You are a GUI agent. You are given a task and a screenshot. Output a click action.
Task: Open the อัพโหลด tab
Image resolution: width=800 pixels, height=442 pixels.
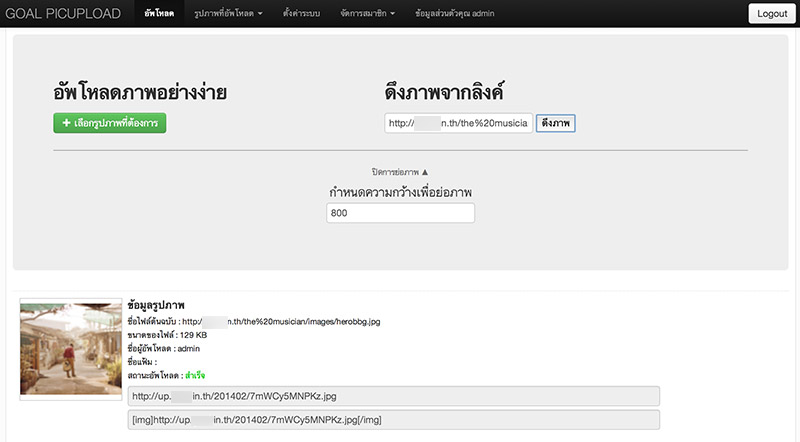pyautogui.click(x=158, y=14)
